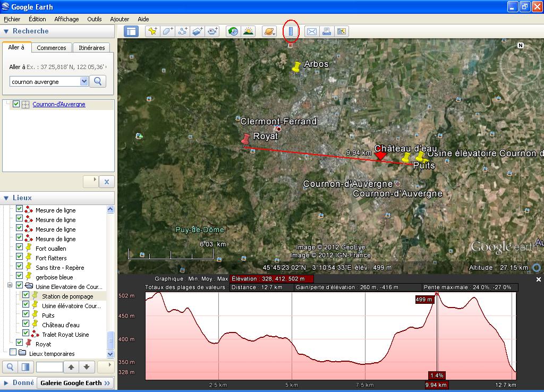Click the Places opacity adjustment icon
544x392 pixels.
(25, 367)
